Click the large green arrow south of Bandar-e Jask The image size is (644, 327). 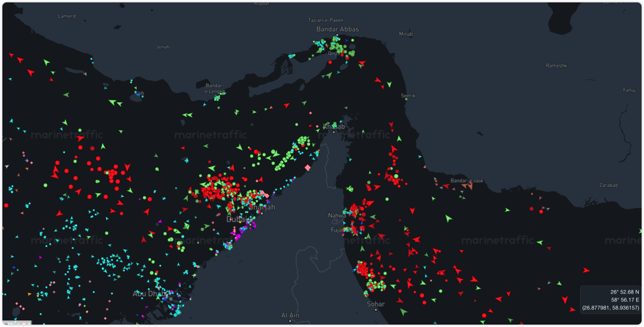448,218
